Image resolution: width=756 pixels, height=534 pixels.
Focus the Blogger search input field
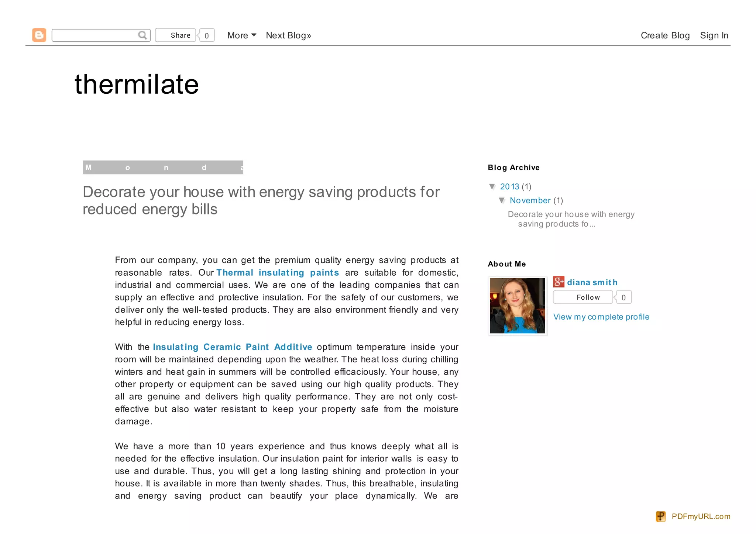click(x=94, y=35)
